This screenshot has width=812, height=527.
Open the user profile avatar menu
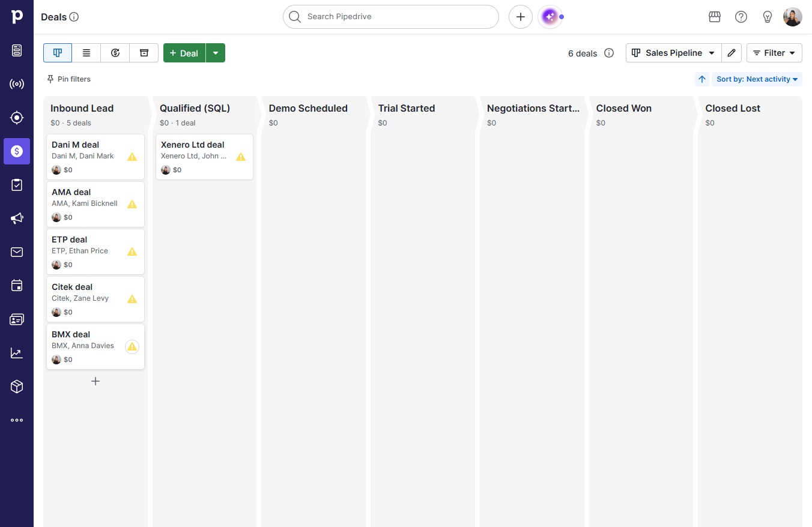pyautogui.click(x=793, y=17)
